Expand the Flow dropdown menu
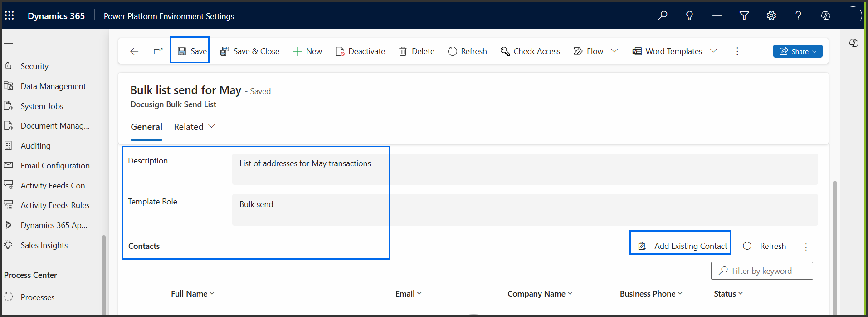This screenshot has width=868, height=317. 614,51
